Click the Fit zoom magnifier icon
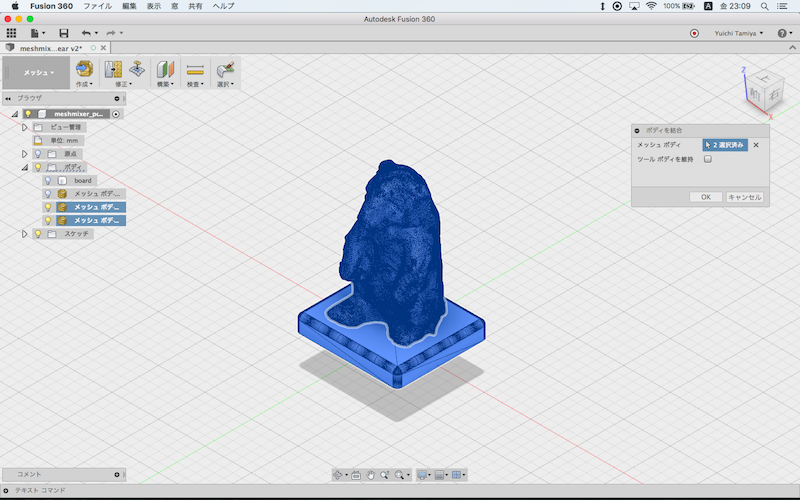 pyautogui.click(x=399, y=475)
